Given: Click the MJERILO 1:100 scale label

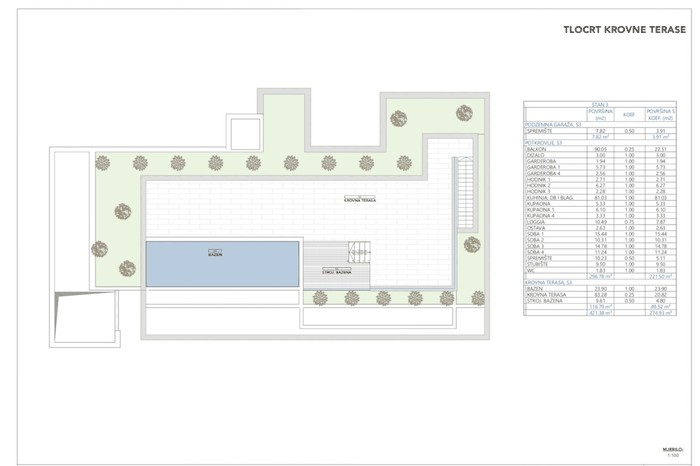Looking at the screenshot, I should point(673,452).
